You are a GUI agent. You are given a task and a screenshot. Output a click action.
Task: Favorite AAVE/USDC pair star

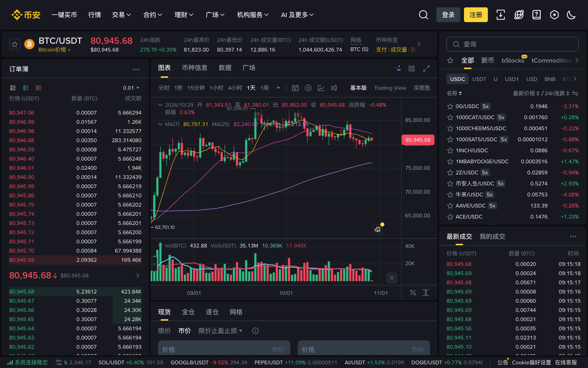pyautogui.click(x=450, y=206)
